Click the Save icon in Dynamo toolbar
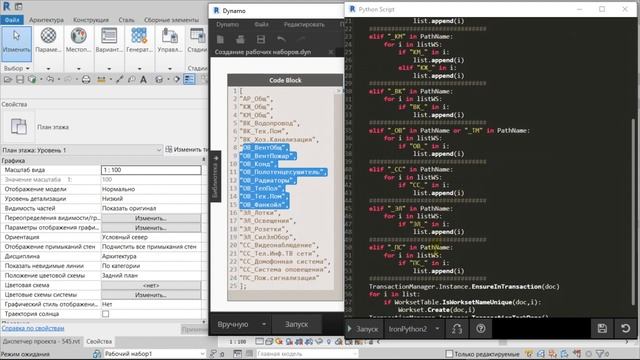The height and width of the screenshot is (360, 640). 261,39
